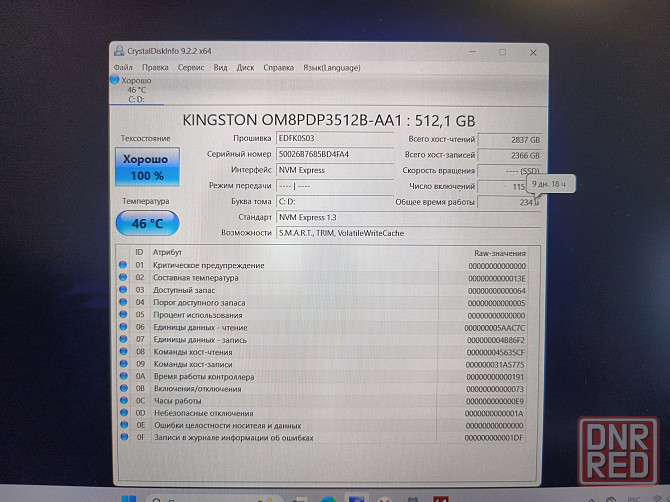Click the serial number field 50026B7685BD4FA4

pos(335,154)
